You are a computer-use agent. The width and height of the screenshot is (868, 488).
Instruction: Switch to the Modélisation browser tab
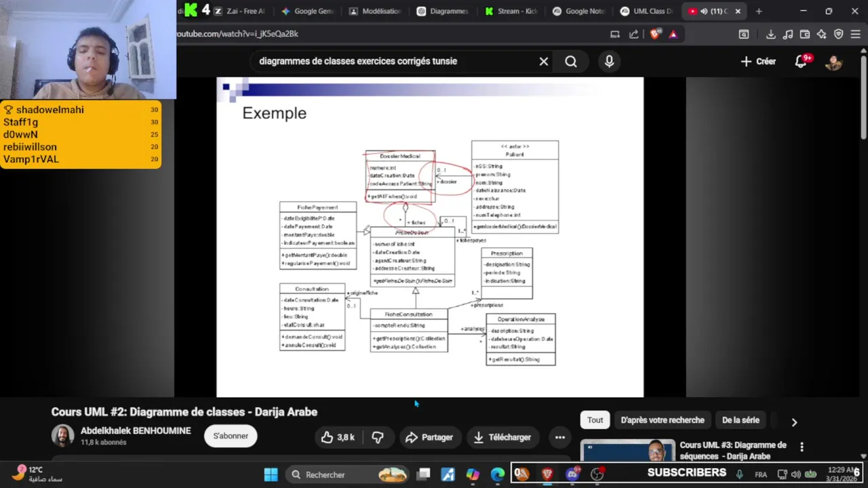point(374,11)
